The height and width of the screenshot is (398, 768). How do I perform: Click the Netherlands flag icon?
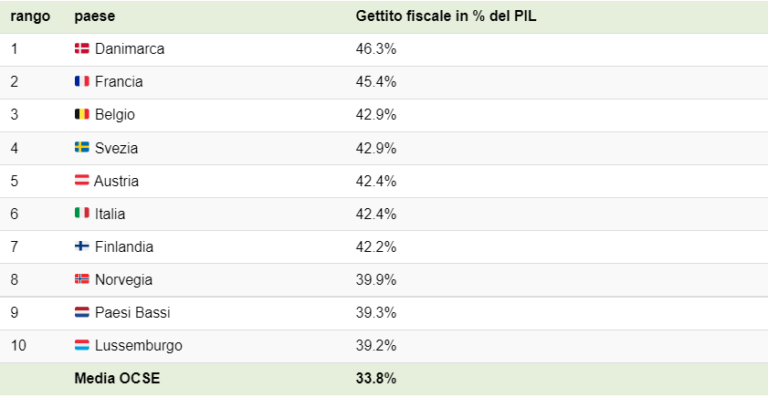click(x=82, y=312)
